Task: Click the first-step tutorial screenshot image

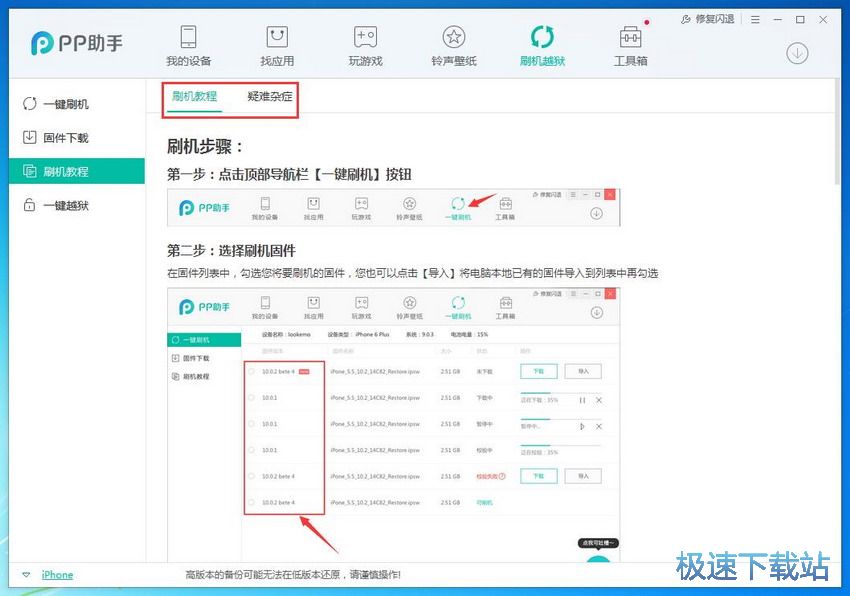Action: [x=394, y=208]
